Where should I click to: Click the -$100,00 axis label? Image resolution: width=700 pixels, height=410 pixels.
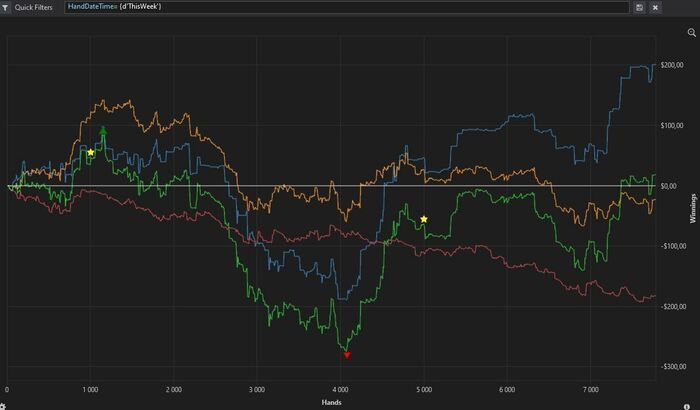(x=673, y=246)
